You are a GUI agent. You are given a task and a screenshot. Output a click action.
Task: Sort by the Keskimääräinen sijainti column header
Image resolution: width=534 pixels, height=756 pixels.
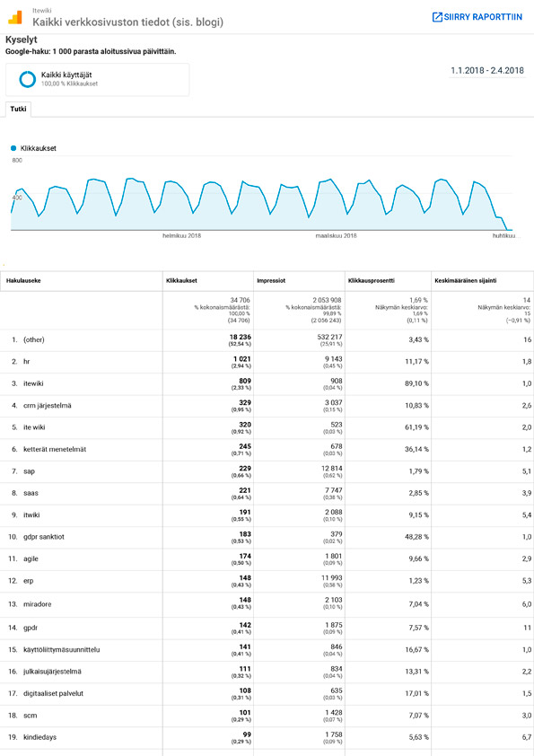click(465, 281)
